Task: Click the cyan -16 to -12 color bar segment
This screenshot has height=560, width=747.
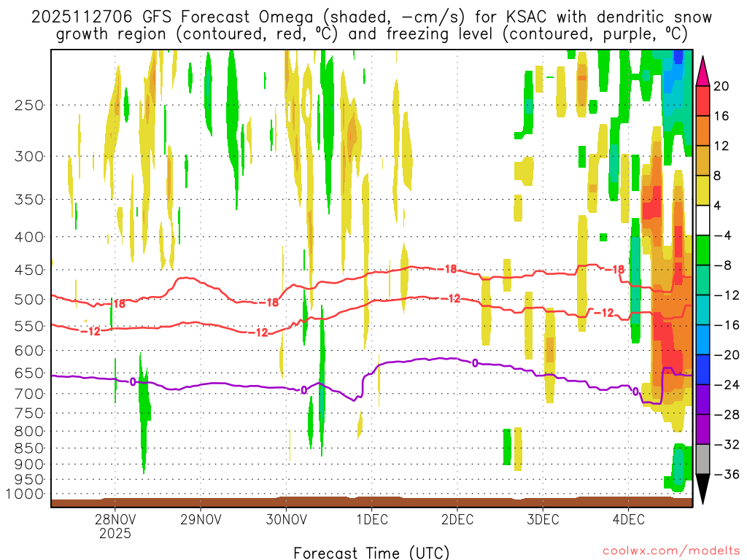Action: (x=703, y=310)
